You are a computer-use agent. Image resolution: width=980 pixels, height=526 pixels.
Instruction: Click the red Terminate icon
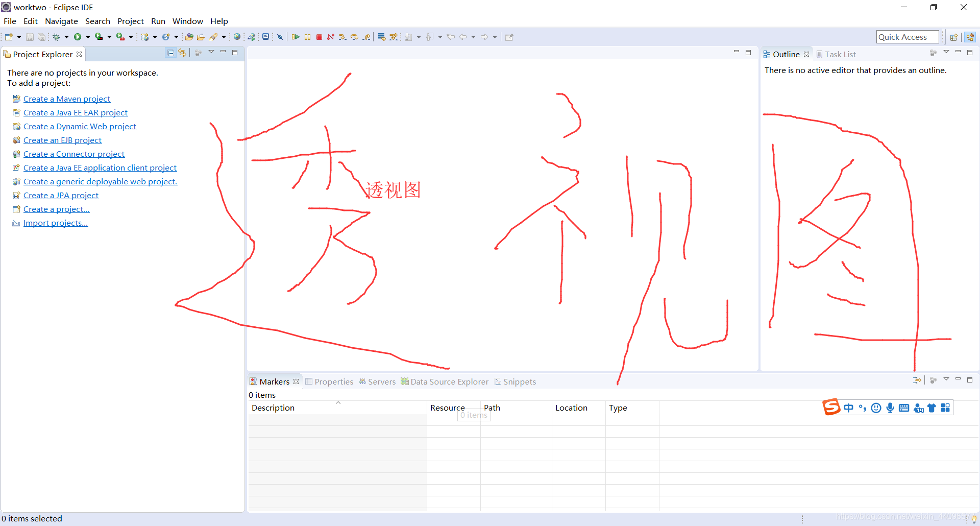point(319,37)
